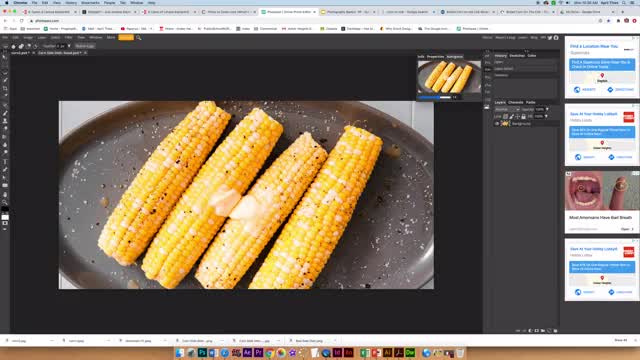The width and height of the screenshot is (640, 360).
Task: Expand the Feather value dropdown arrow
Action: click(69, 46)
